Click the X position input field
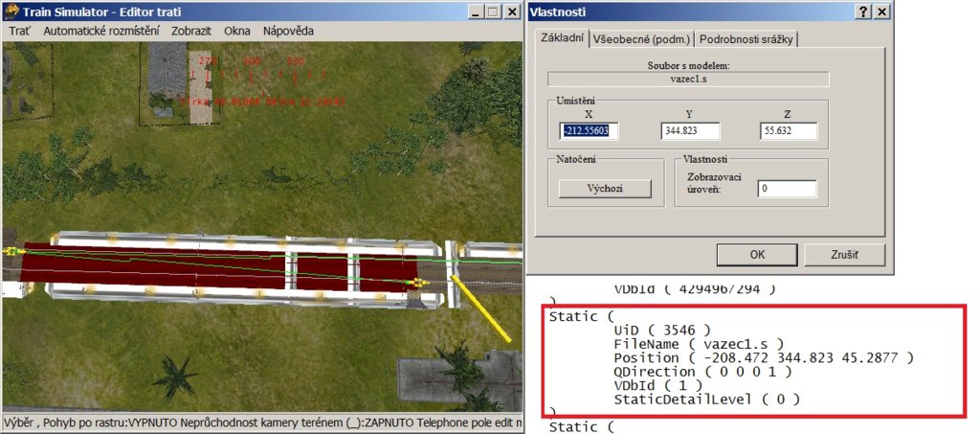The height and width of the screenshot is (434, 980). pos(589,130)
